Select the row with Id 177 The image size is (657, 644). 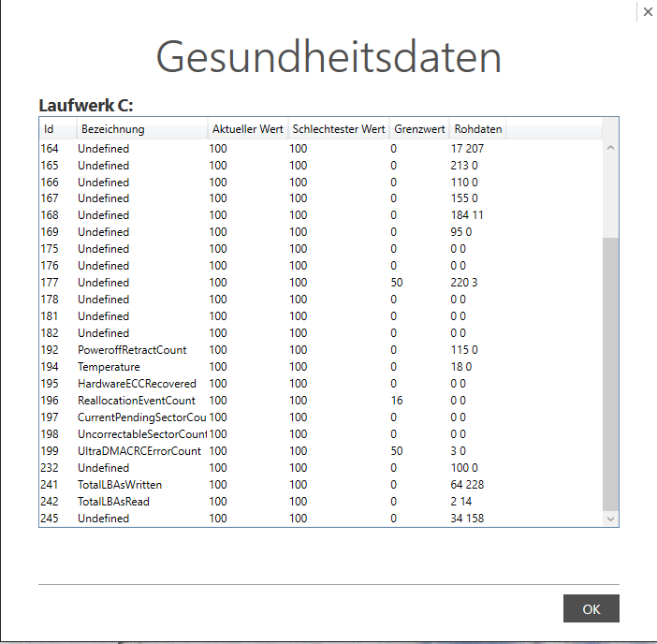[x=320, y=283]
